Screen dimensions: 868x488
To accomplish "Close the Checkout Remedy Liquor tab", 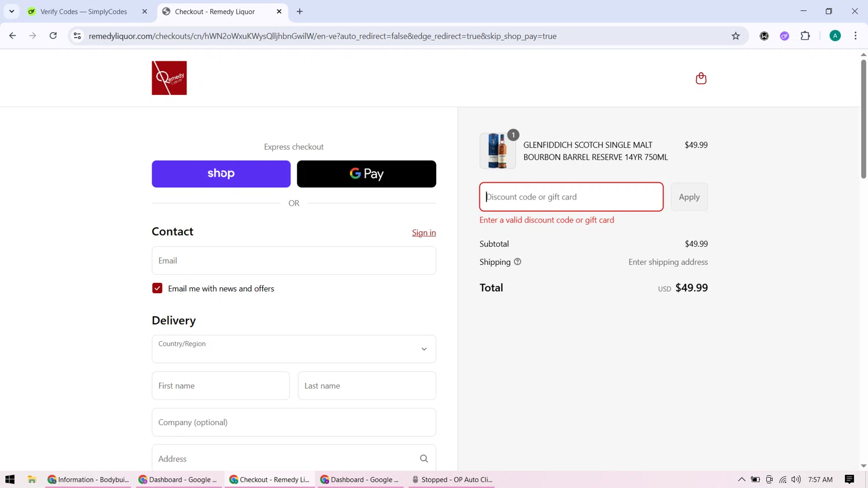I will click(x=279, y=12).
